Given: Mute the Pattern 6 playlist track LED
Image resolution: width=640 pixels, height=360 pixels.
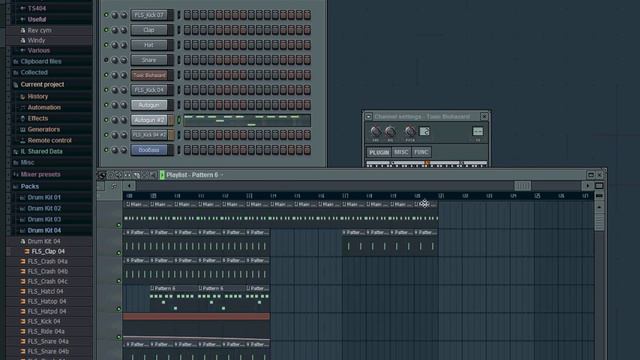Looking at the screenshot, I should click(119, 309).
